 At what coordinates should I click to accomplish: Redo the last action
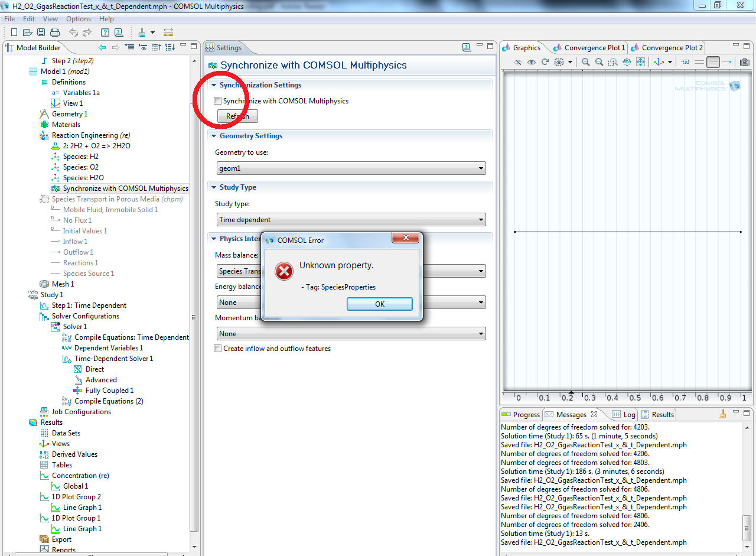click(87, 32)
